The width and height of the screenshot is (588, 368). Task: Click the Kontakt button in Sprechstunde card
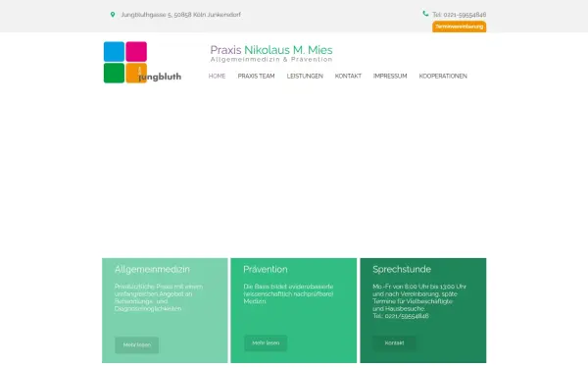click(x=394, y=342)
